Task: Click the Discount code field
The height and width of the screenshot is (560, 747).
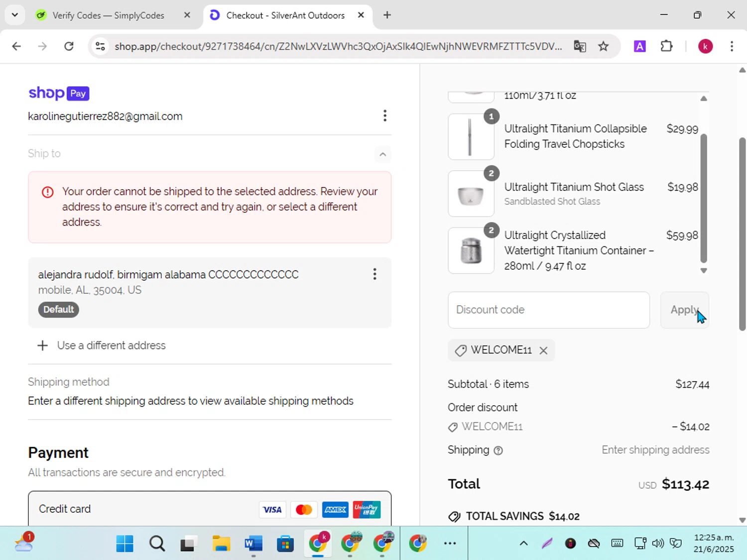Action: (x=549, y=310)
